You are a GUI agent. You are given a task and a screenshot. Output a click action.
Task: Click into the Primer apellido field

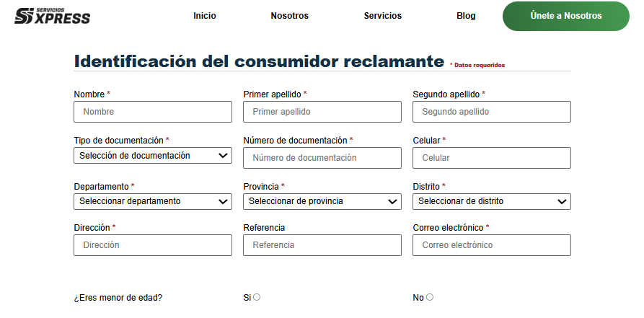322,112
